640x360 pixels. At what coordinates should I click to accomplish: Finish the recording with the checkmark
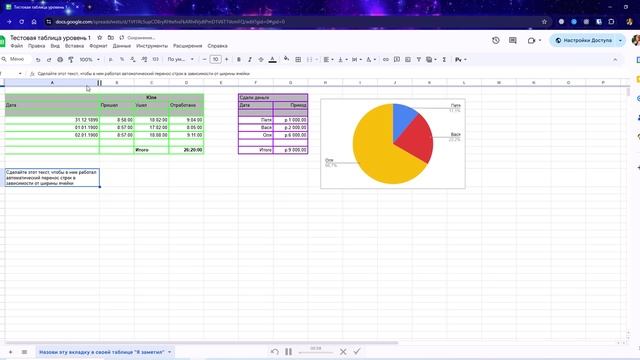pos(357,351)
